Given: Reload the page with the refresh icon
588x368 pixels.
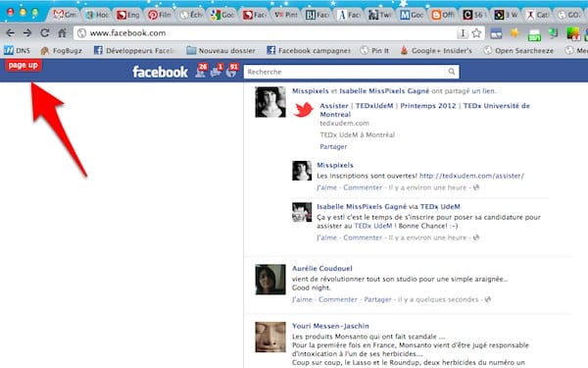Looking at the screenshot, I should click(x=45, y=33).
